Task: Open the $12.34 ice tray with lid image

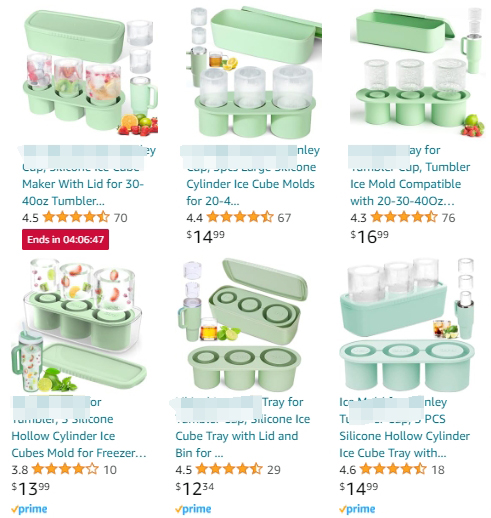Action: pyautogui.click(x=243, y=324)
